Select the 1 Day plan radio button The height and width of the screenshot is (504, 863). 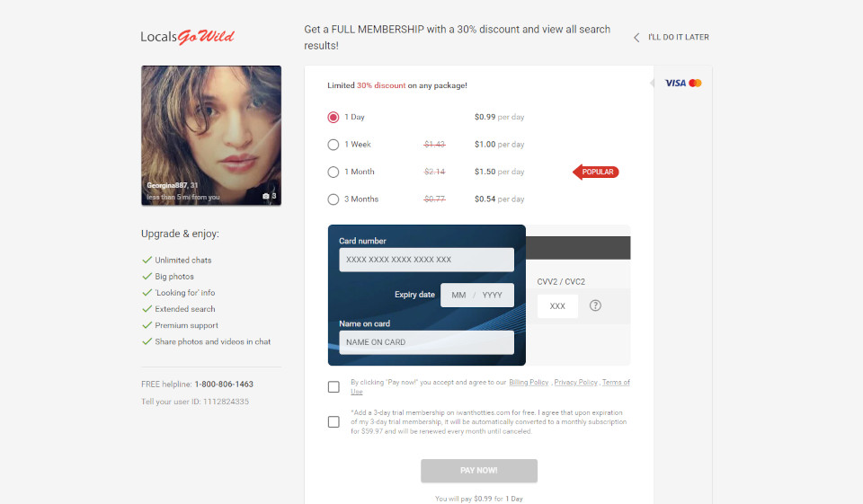pyautogui.click(x=333, y=117)
